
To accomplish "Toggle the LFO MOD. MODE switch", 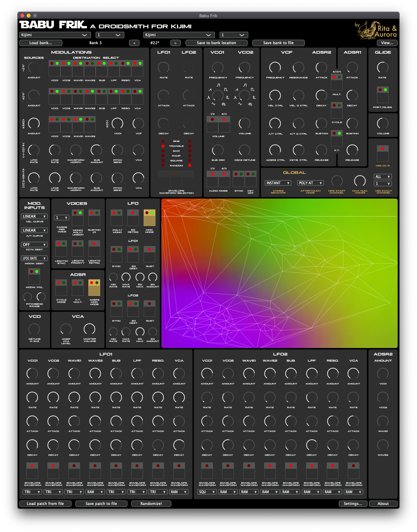I will pyautogui.click(x=149, y=218).
